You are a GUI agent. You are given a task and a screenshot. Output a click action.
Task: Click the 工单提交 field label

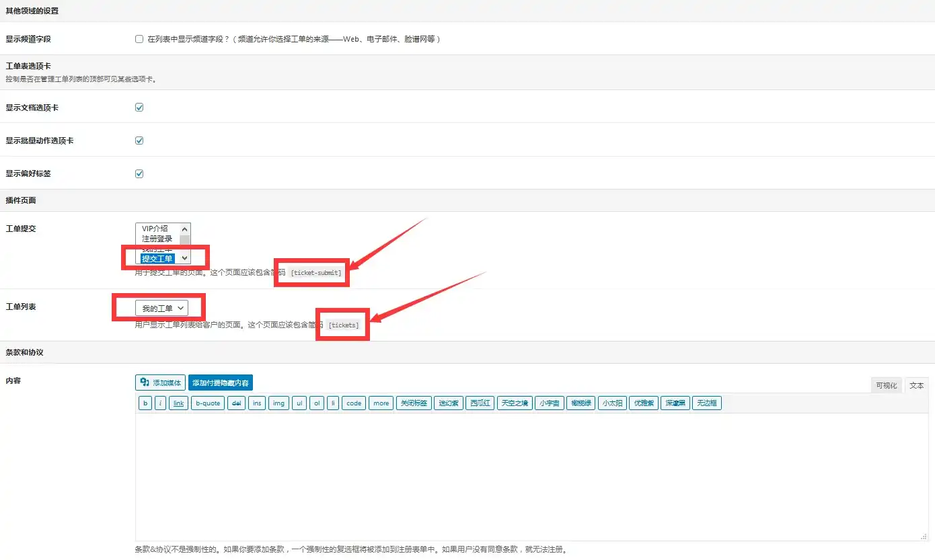click(20, 229)
